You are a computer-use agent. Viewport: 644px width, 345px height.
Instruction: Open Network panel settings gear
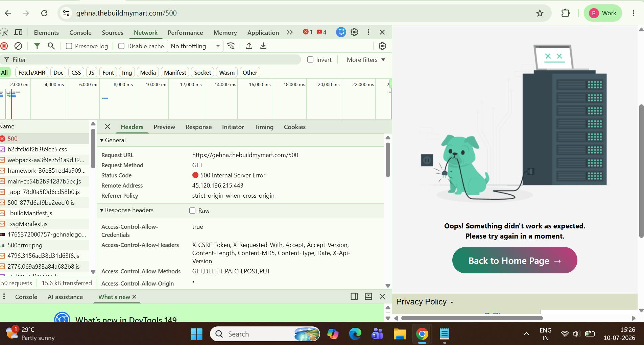pyautogui.click(x=382, y=46)
